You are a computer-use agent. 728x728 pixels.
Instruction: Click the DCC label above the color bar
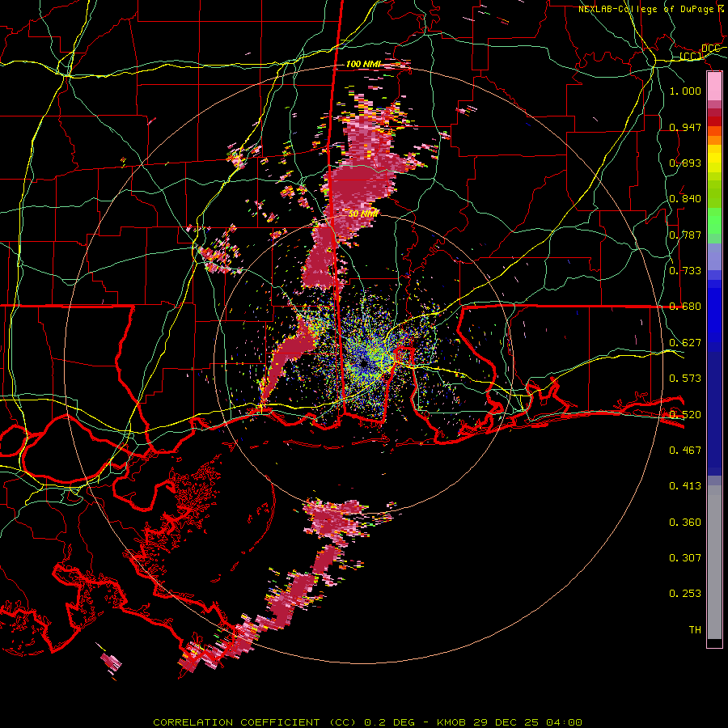pos(710,49)
